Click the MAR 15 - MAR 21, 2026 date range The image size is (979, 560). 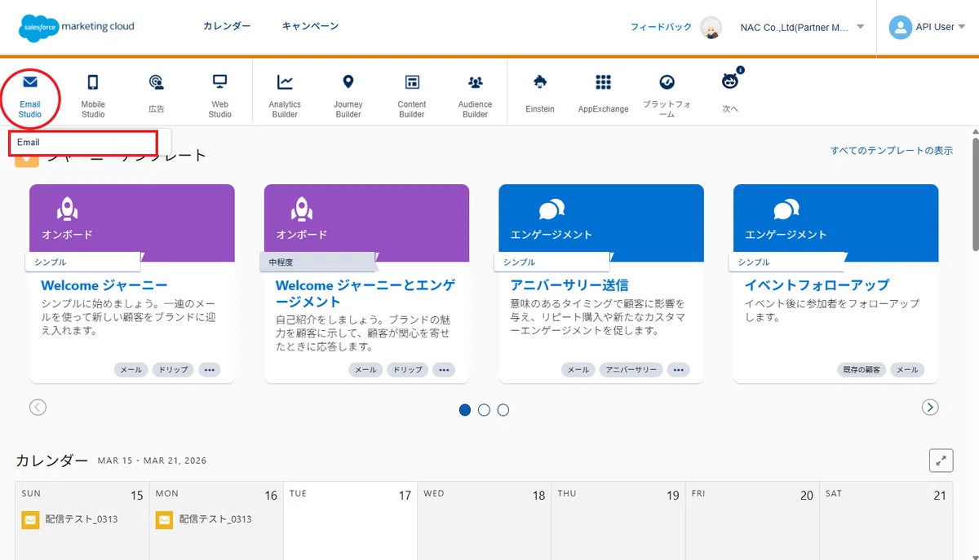click(x=152, y=461)
